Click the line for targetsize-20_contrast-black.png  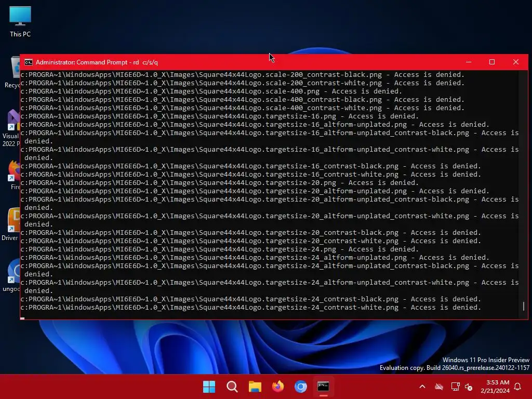coord(251,233)
